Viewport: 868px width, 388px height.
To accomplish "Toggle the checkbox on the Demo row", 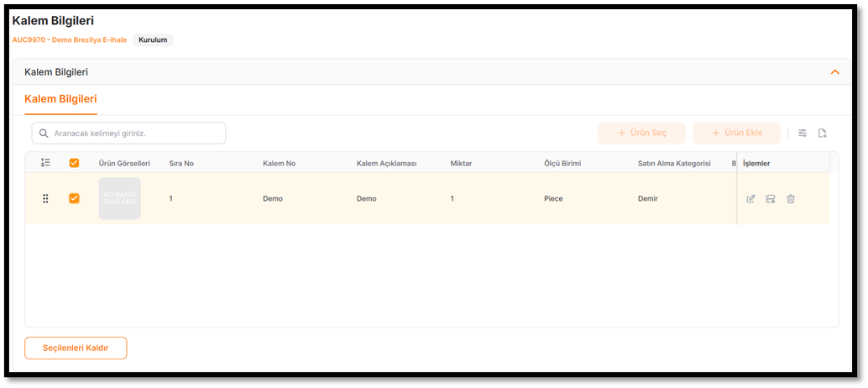I will (x=74, y=199).
